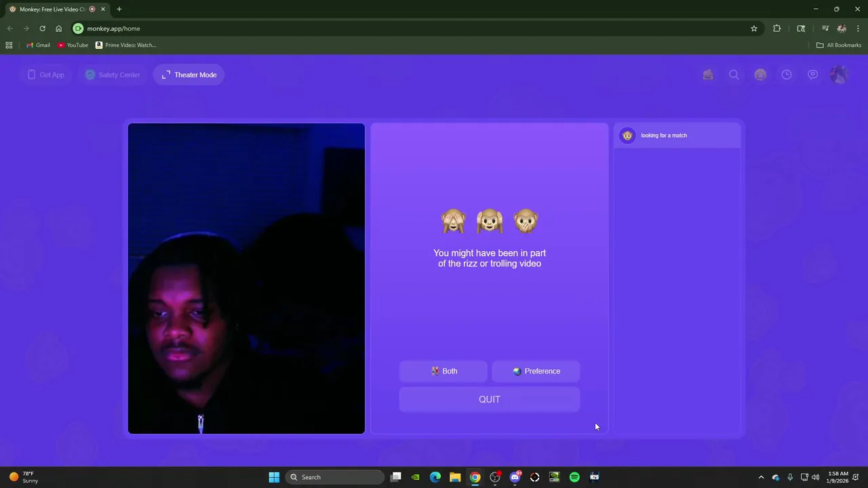Open the heart chat messages icon
The width and height of the screenshot is (868, 488).
pos(812,75)
